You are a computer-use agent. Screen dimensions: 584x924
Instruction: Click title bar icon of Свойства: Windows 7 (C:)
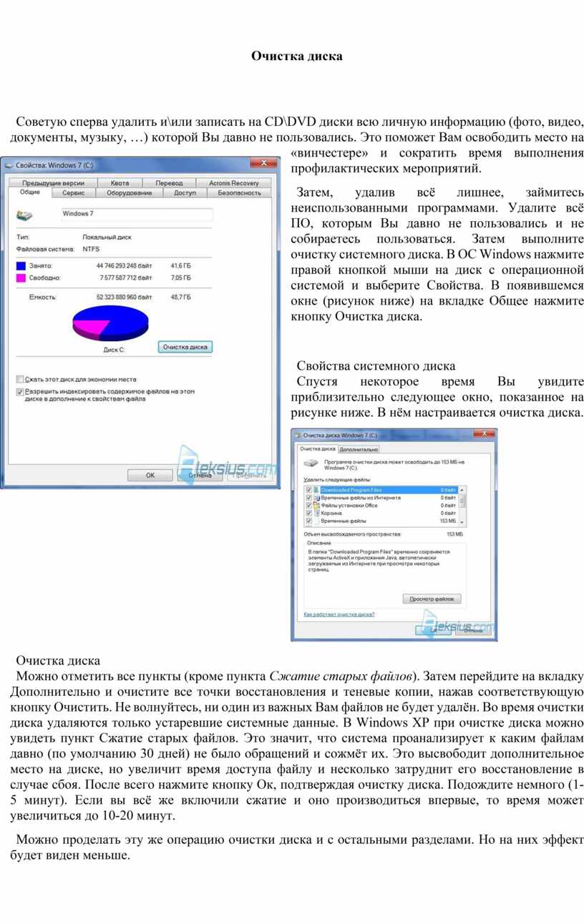tap(9, 165)
